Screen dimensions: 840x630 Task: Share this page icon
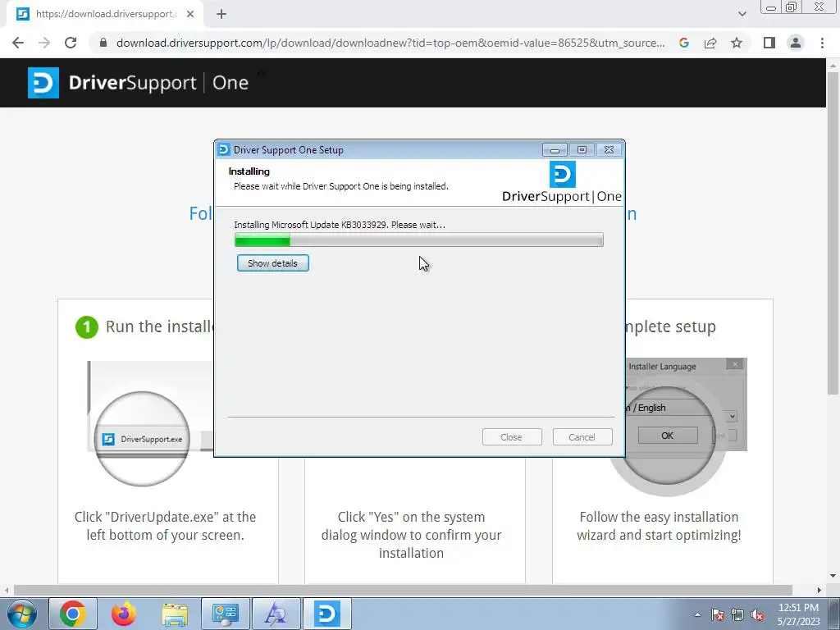point(710,43)
